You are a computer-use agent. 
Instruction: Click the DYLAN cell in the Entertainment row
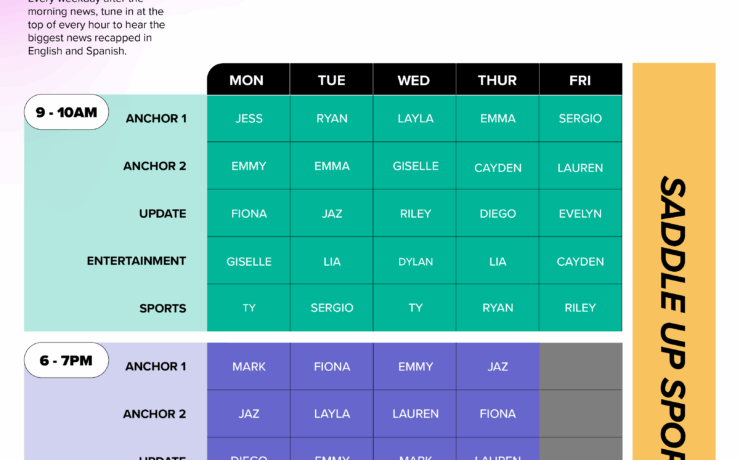(415, 261)
